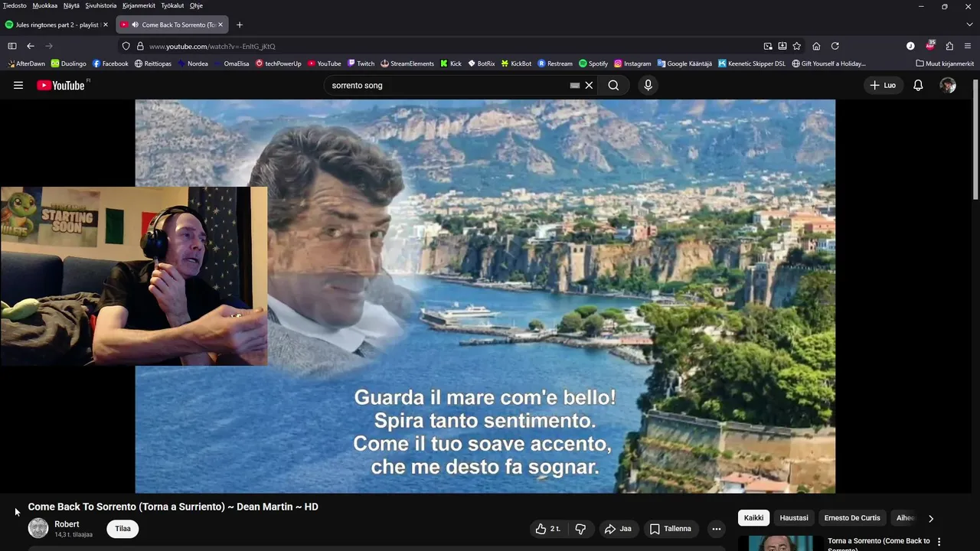Screen dimensions: 980x551
Task: Open the Muut kirjanmerkit bookmarks folder
Action: pos(945,64)
